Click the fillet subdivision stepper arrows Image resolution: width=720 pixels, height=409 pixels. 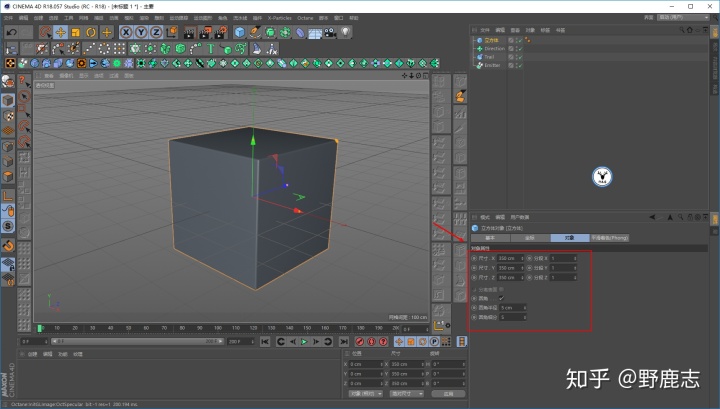pyautogui.click(x=525, y=317)
